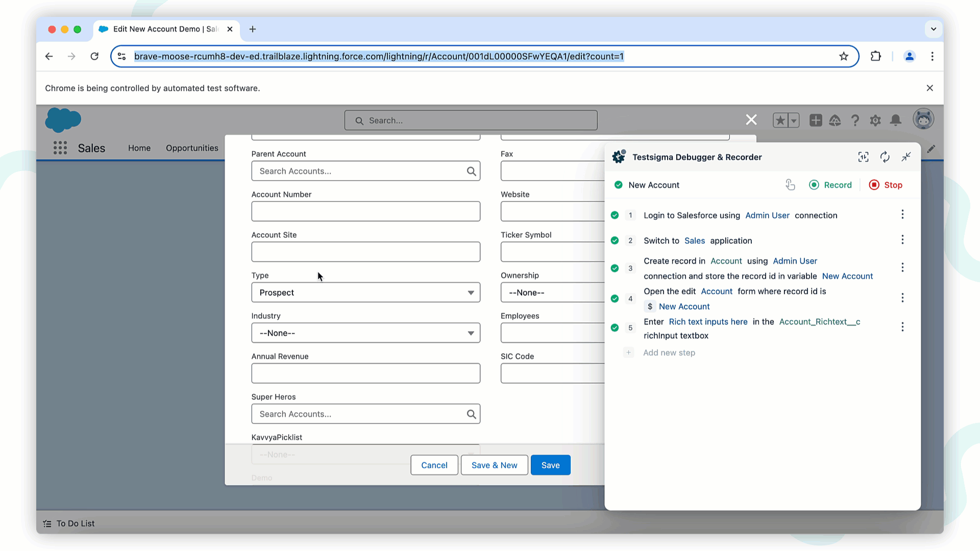Click the Salesforce global search box
The width and height of the screenshot is (980, 551).
tap(471, 120)
